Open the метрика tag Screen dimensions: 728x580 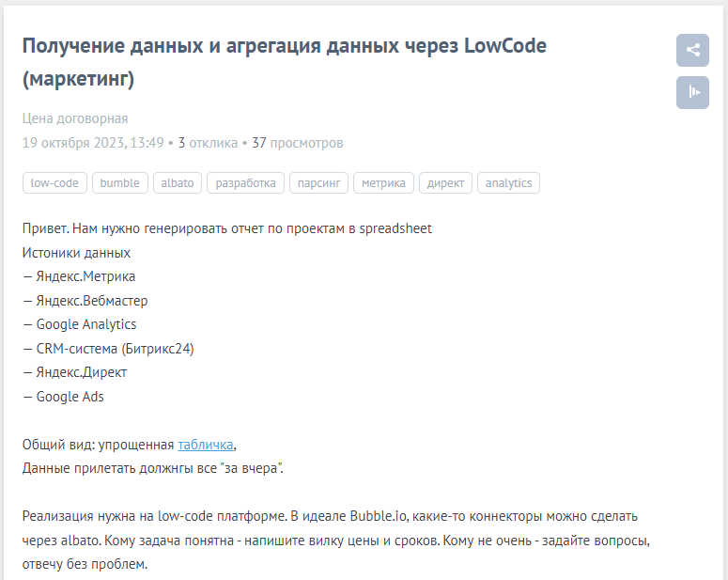[x=383, y=182]
